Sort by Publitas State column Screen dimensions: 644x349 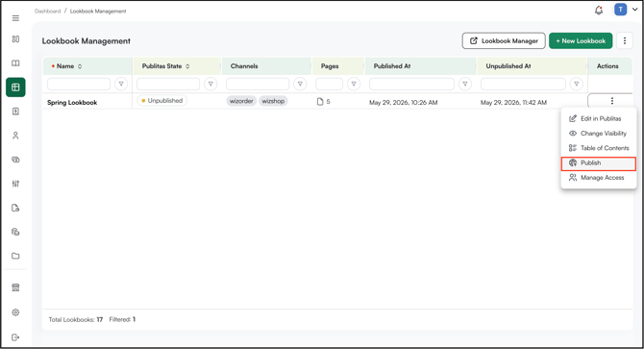click(187, 66)
